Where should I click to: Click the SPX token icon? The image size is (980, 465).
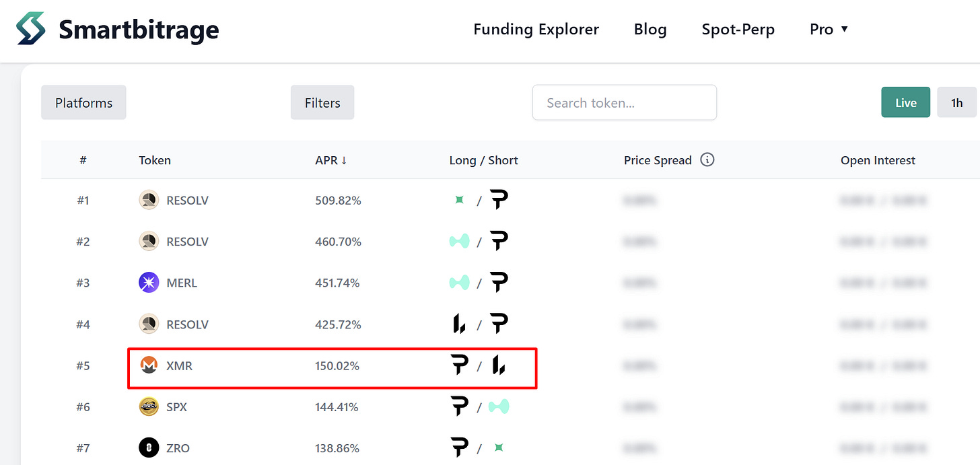149,406
